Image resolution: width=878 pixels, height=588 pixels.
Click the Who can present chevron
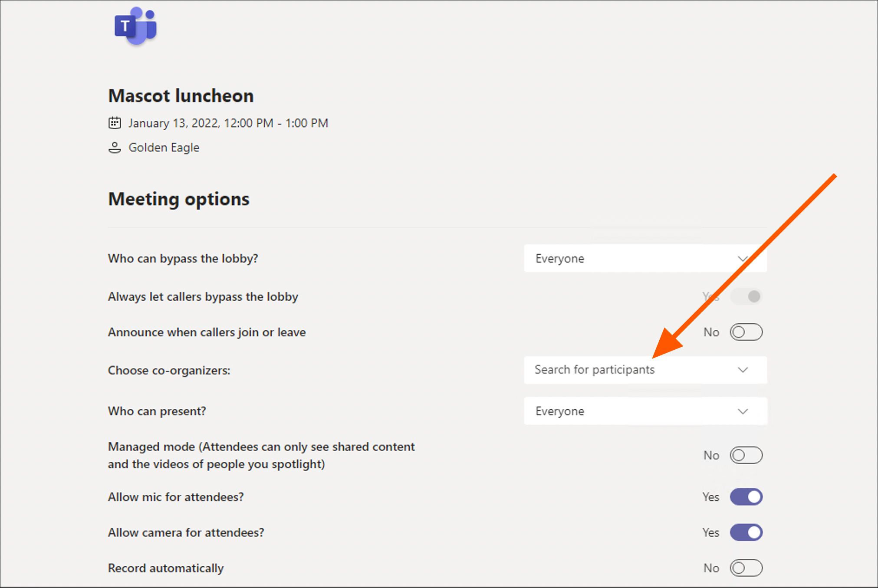click(743, 411)
